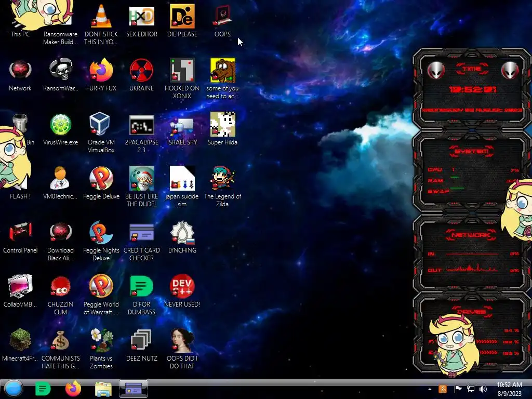Click the BE JUST LIKE THE DUDE! icon
Viewport: 532px width, 399px height.
click(x=141, y=187)
